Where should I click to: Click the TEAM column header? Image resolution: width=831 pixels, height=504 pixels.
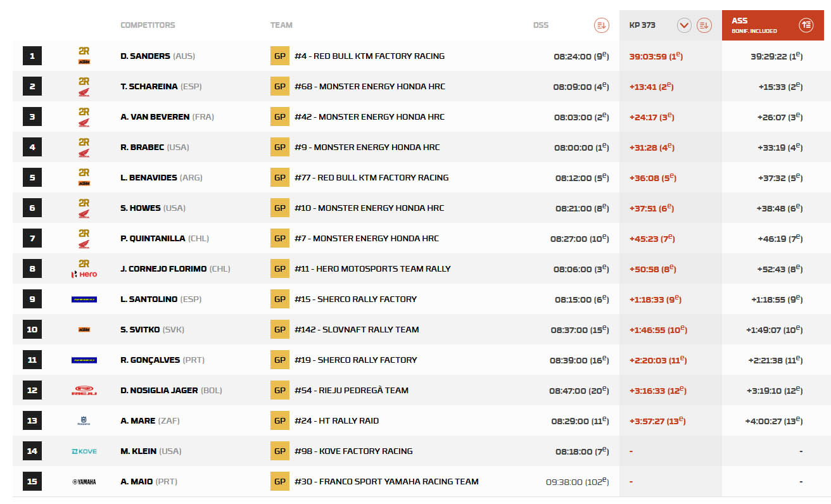point(281,25)
